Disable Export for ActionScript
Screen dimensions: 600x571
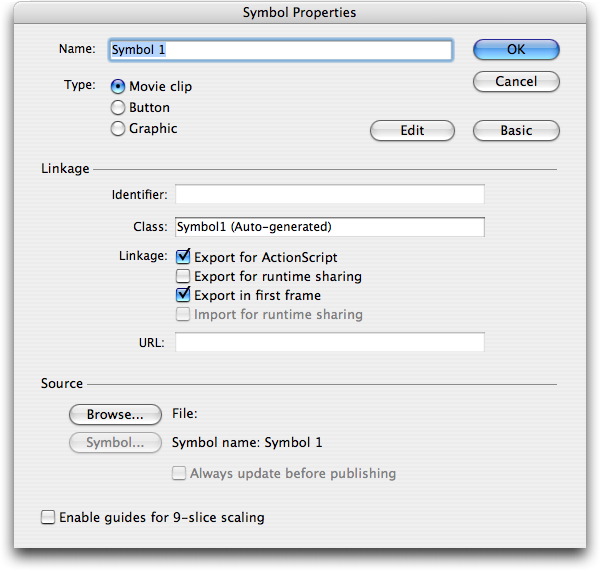(x=183, y=257)
